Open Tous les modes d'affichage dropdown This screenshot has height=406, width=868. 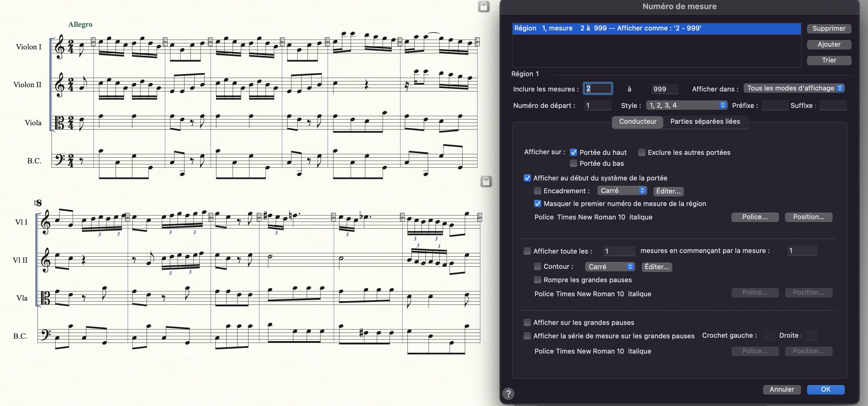[795, 88]
